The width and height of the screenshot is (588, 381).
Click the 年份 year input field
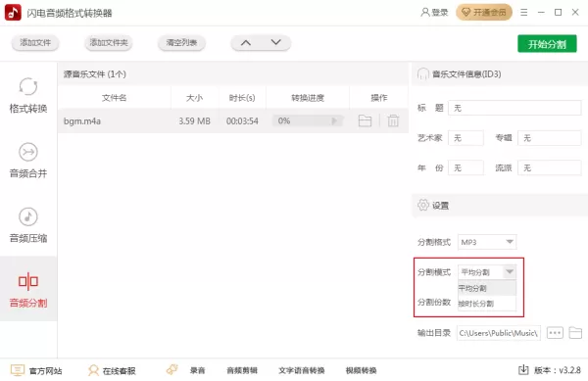pos(465,167)
